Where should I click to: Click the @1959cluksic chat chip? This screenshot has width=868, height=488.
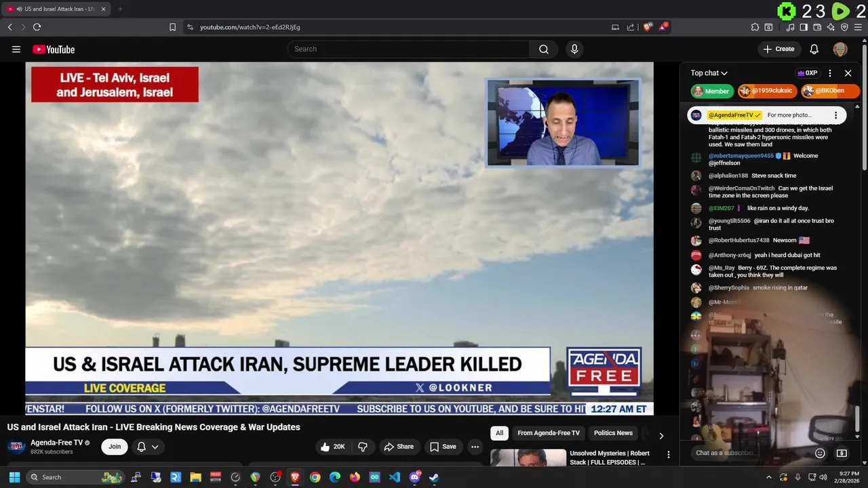(768, 91)
